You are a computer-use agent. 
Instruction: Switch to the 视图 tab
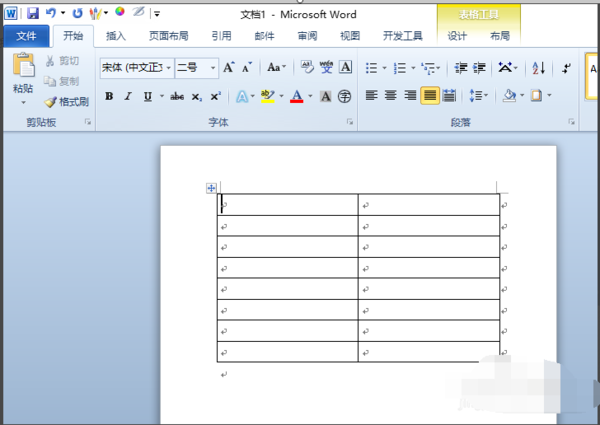(x=350, y=36)
